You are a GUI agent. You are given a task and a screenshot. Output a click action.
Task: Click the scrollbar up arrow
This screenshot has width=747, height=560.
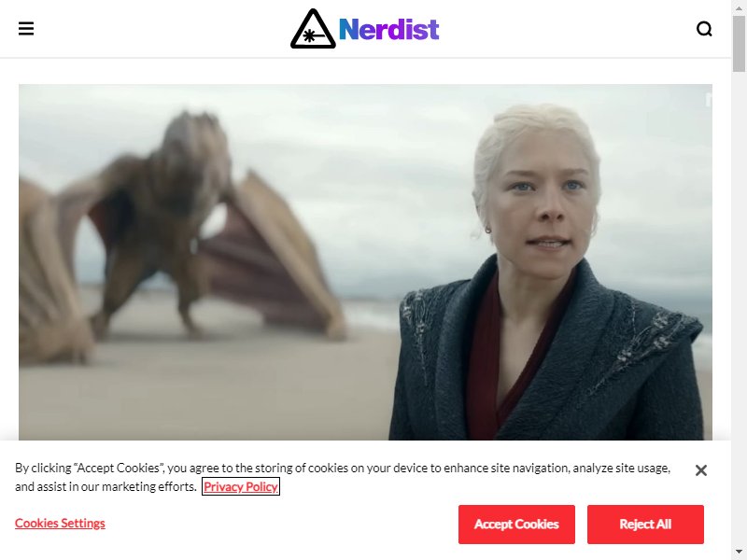(739, 7)
